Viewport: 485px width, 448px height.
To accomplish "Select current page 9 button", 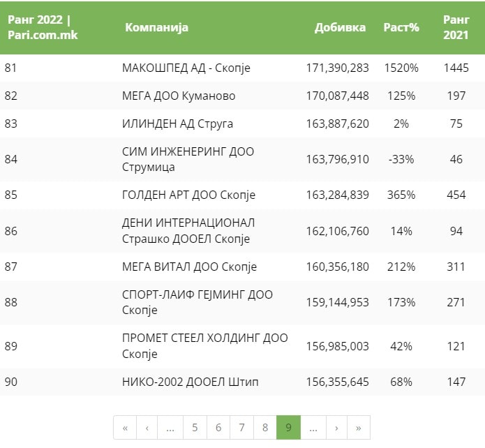I will 289,428.
